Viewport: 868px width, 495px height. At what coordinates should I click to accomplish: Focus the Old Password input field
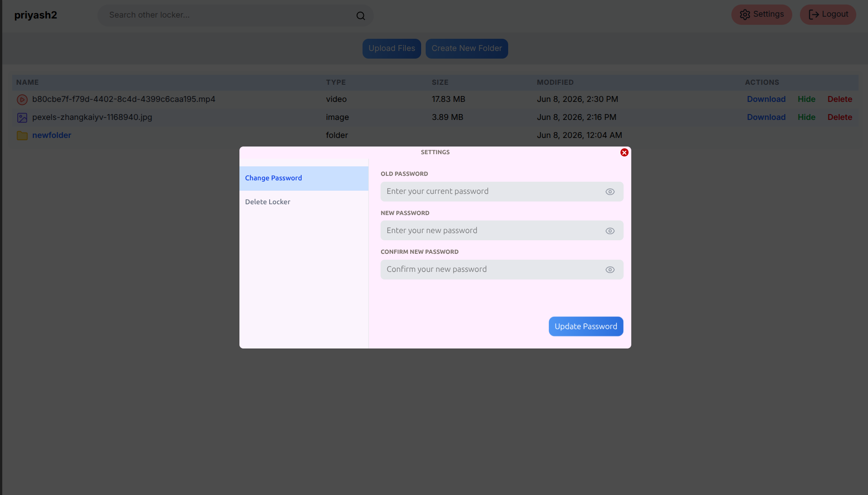coord(502,192)
